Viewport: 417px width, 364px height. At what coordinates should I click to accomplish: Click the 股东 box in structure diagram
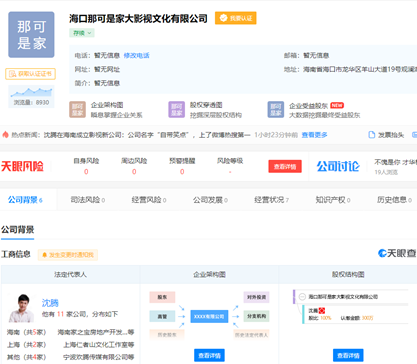tap(162, 297)
